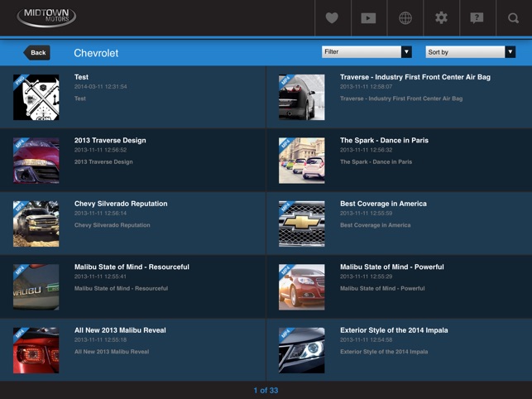Screen dimensions: 532x399
Task: Click date '2013-11-11 12:56:52'
Action: (x=100, y=150)
